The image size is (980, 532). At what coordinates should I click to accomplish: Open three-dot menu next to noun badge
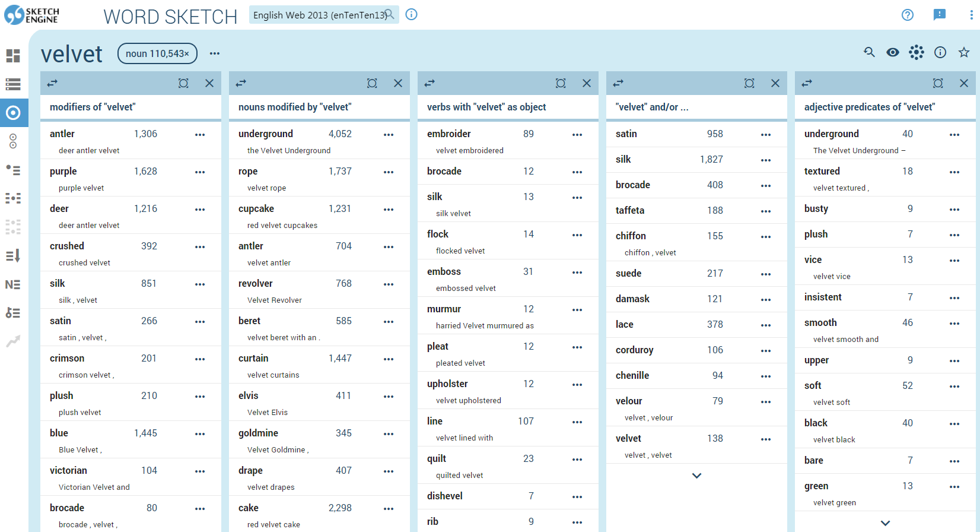[x=215, y=53]
